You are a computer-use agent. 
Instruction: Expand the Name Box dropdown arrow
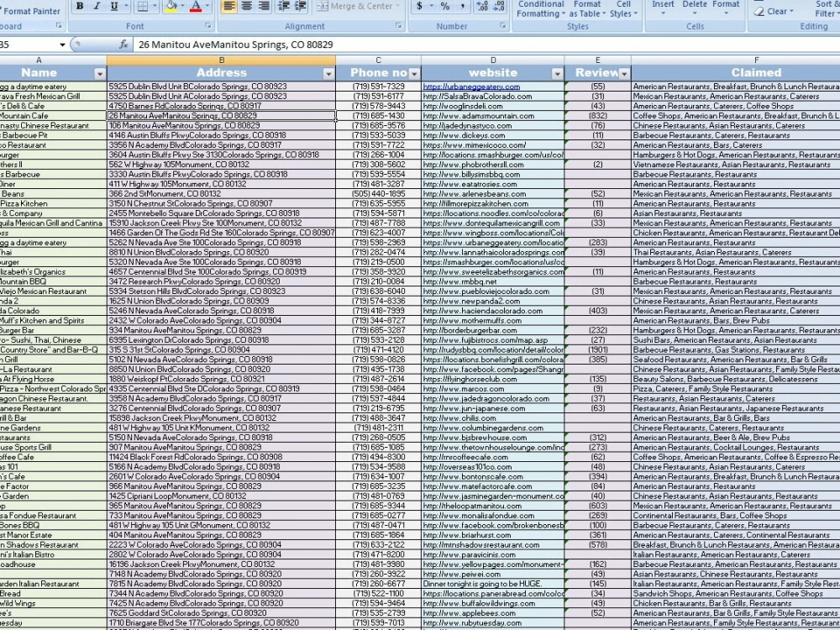pos(62,45)
